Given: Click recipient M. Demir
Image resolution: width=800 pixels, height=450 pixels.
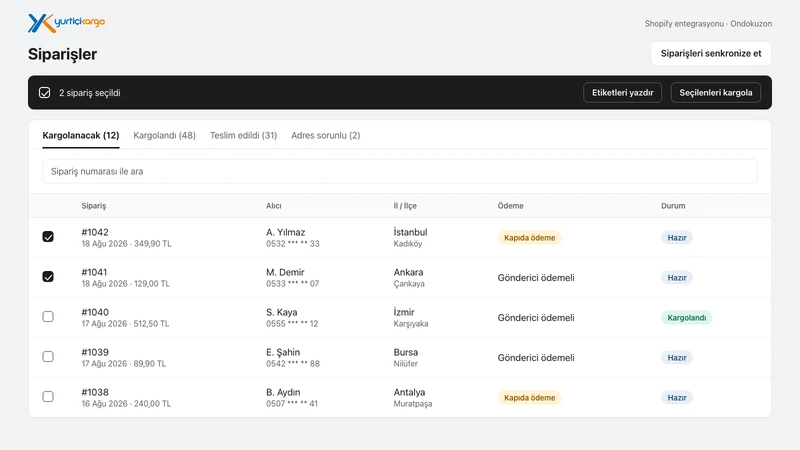Looking at the screenshot, I should pyautogui.click(x=285, y=272).
